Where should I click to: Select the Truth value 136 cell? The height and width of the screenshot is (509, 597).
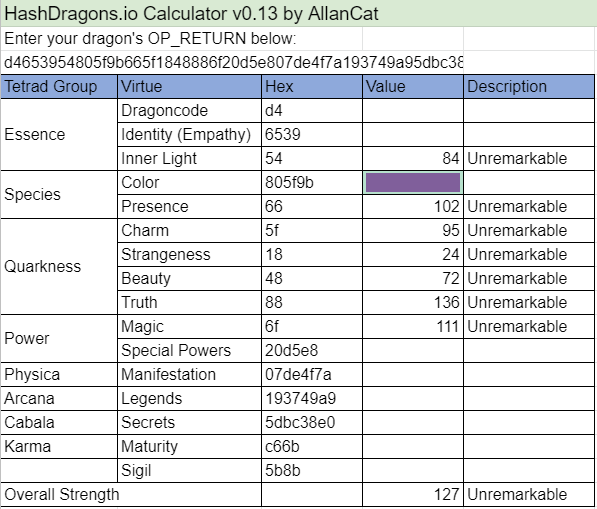coord(413,302)
